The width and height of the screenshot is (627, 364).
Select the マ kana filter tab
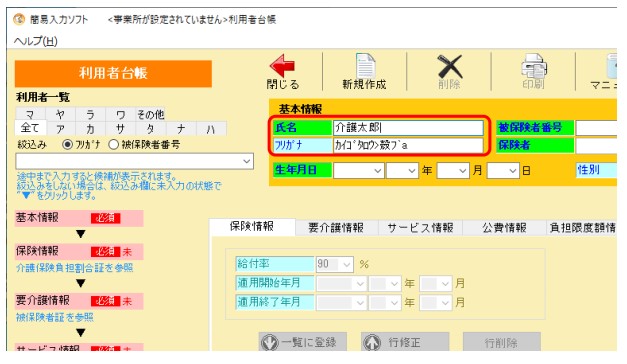coord(30,115)
